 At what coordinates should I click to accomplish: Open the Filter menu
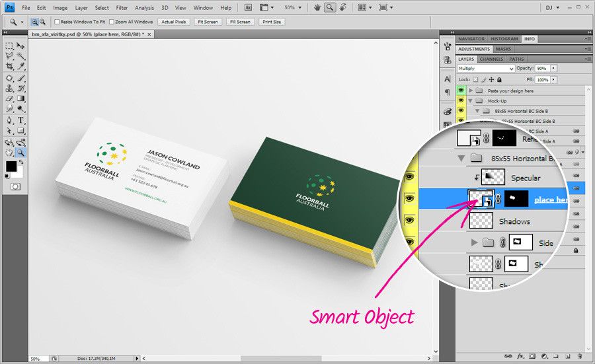pos(122,7)
